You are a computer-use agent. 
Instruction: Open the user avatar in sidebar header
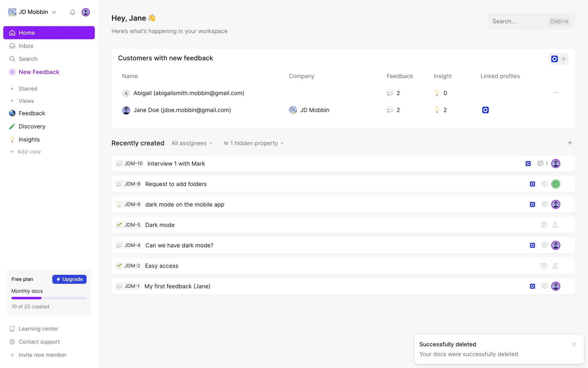(x=86, y=12)
